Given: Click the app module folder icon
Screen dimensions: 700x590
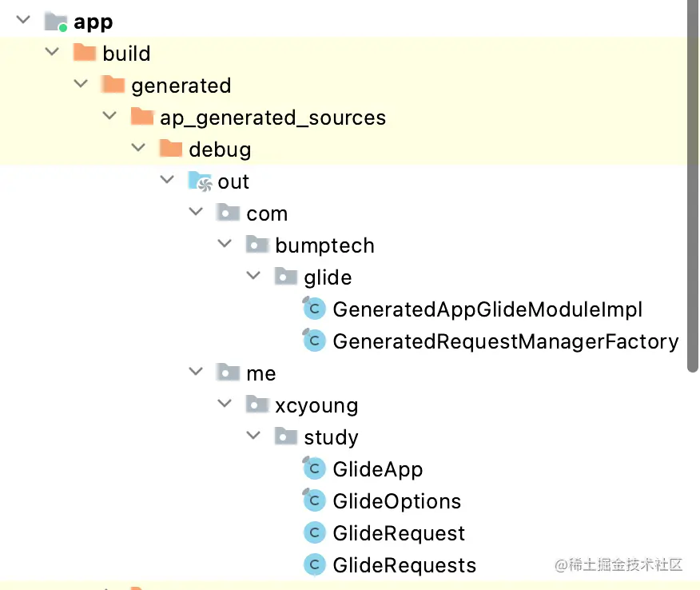Looking at the screenshot, I should tap(56, 22).
